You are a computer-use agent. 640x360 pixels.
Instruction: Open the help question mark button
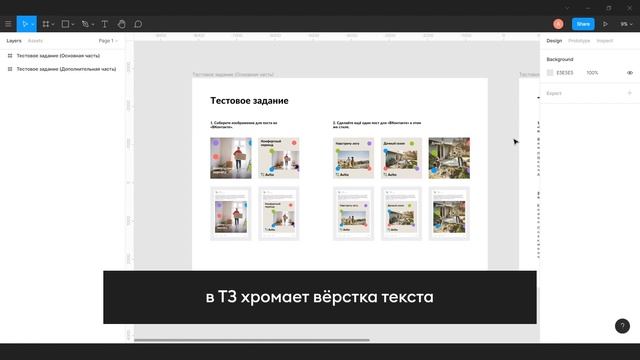(622, 326)
